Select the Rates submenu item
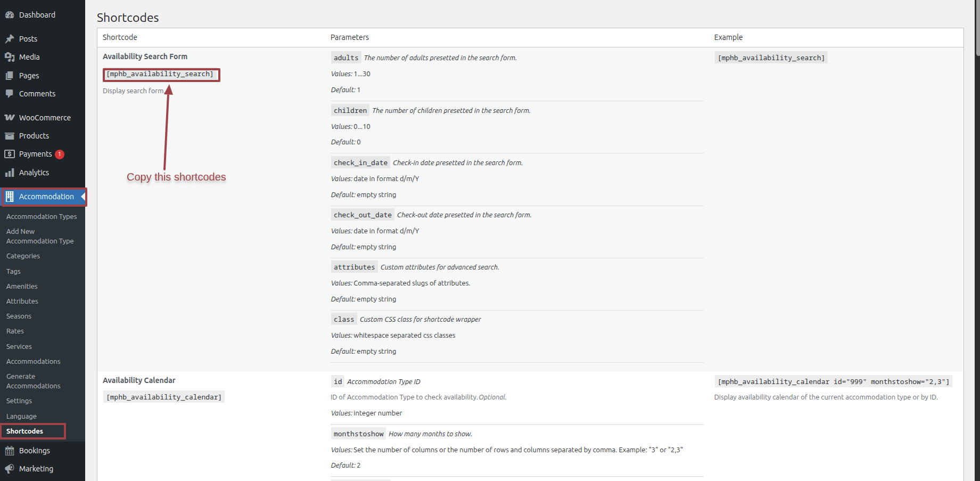This screenshot has width=980, height=481. pos(15,331)
